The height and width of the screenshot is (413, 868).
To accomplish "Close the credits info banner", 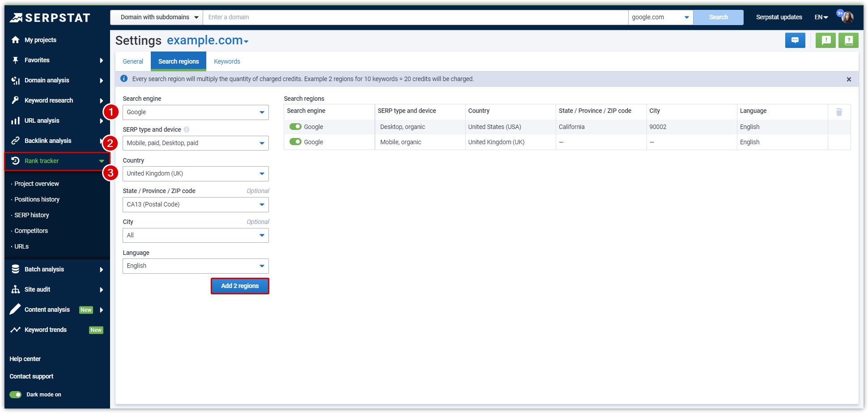I will [849, 79].
